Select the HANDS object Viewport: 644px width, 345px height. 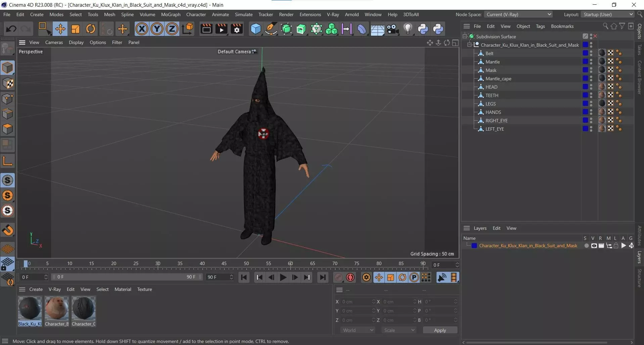pos(493,112)
